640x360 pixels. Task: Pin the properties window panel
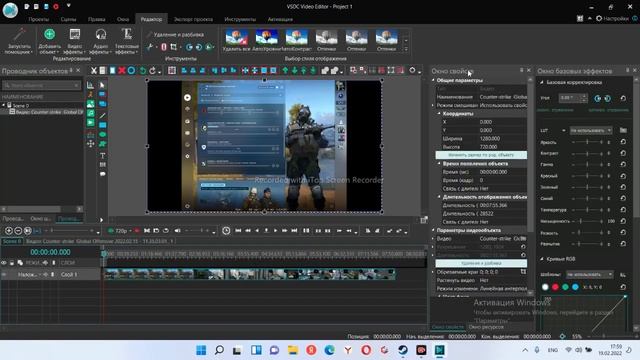[x=521, y=70]
